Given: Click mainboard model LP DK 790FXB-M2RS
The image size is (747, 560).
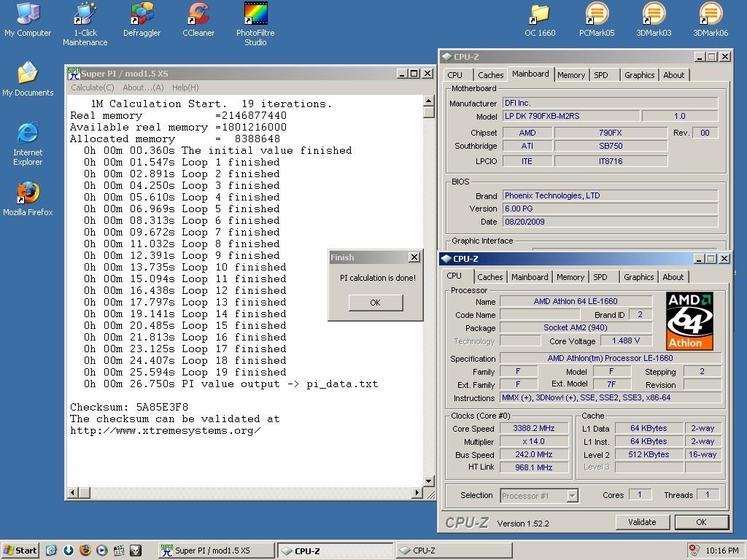Looking at the screenshot, I should [571, 116].
